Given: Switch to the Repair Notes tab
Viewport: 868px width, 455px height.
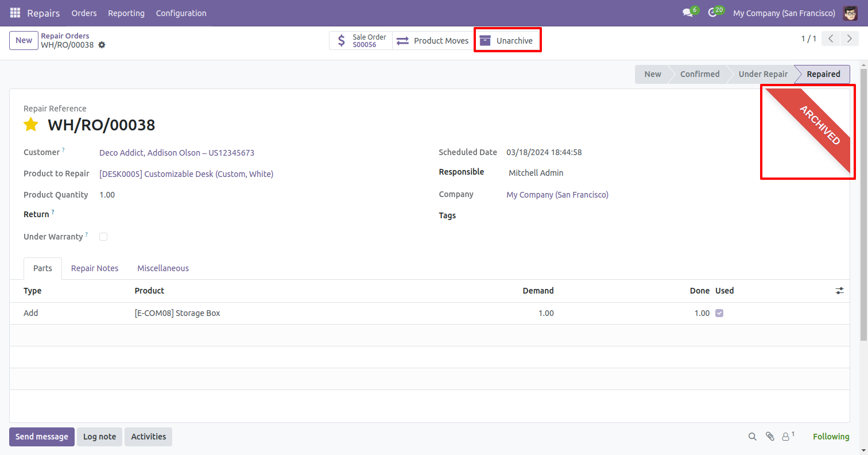Looking at the screenshot, I should pyautogui.click(x=95, y=268).
